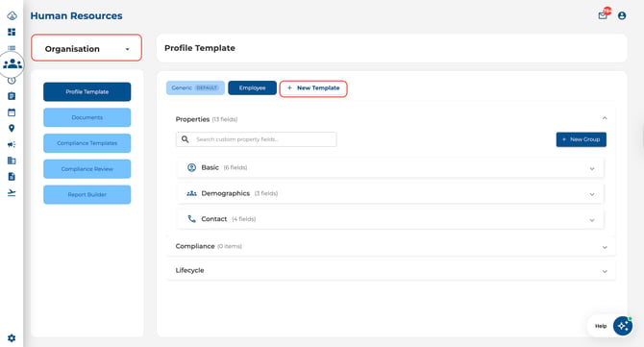
Task: Open the calendar sidebar icon
Action: click(12, 112)
